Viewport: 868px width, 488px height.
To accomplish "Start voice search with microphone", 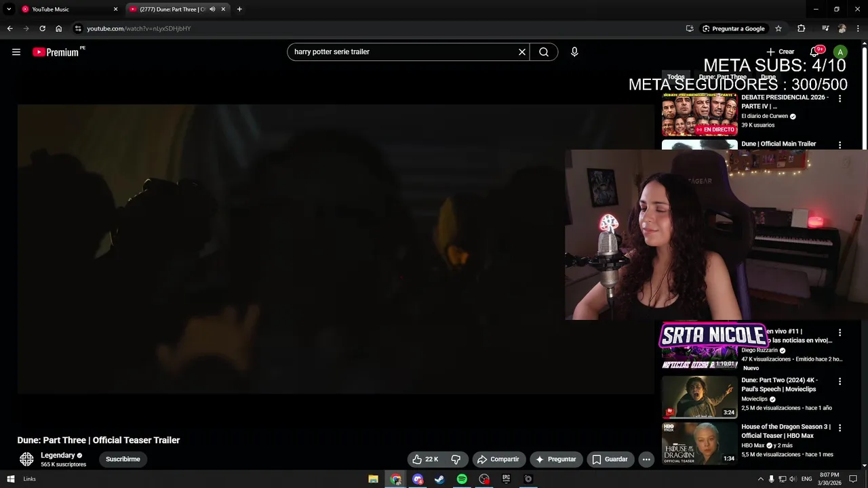I will (574, 52).
